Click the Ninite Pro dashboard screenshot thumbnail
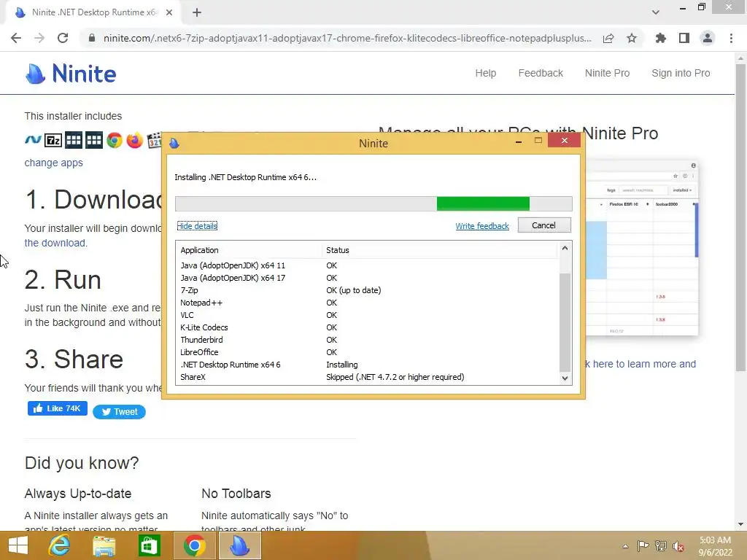This screenshot has width=747, height=560. click(x=642, y=248)
